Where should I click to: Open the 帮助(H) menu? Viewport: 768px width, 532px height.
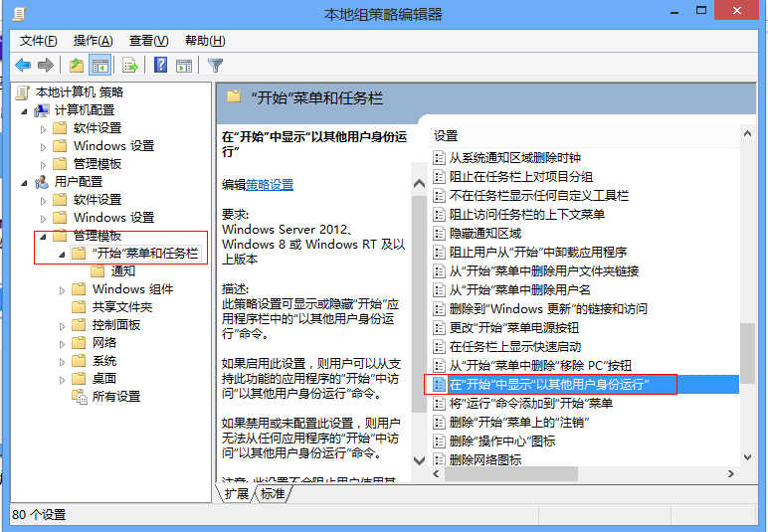(205, 41)
